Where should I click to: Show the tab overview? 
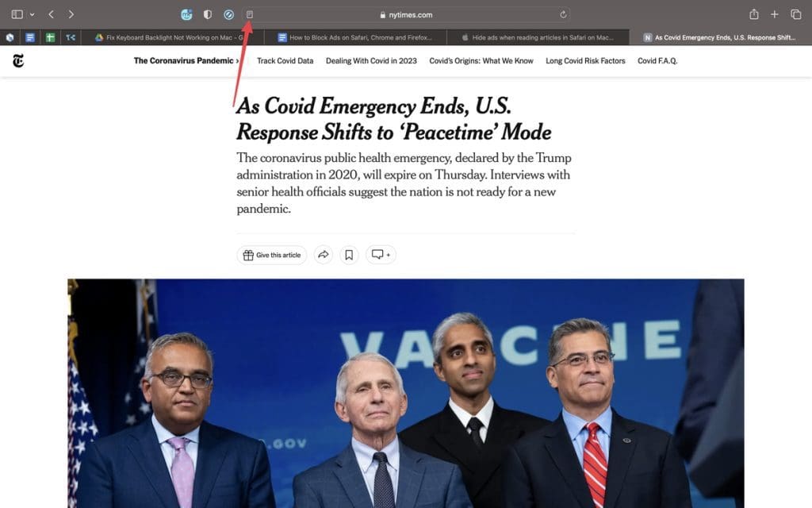tap(796, 14)
